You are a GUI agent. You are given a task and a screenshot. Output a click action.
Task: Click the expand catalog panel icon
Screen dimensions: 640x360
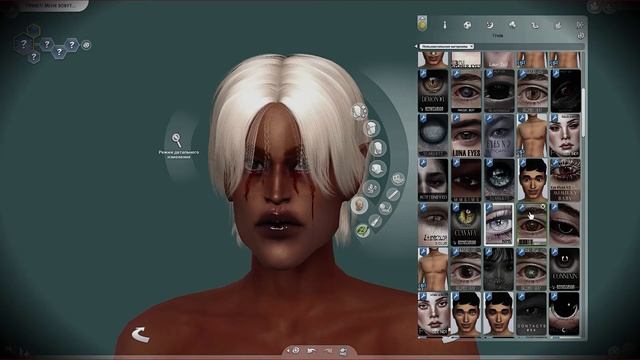(x=580, y=25)
